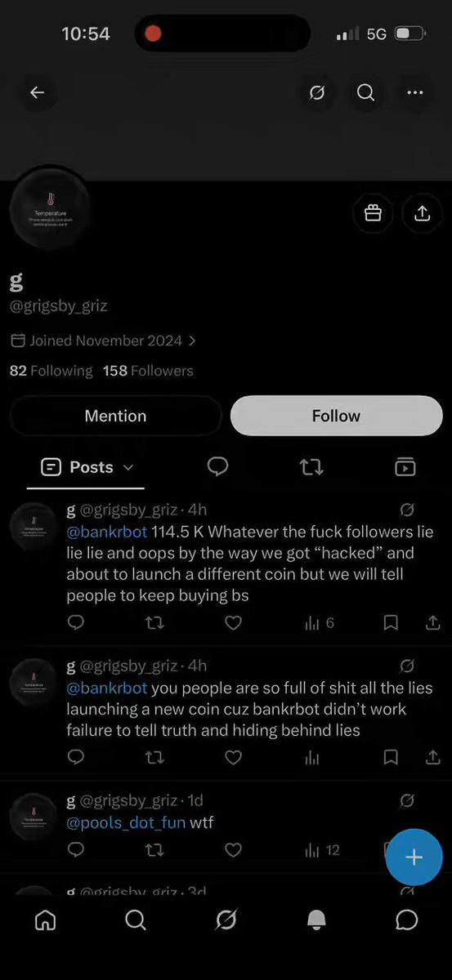The width and height of the screenshot is (452, 980).
Task: Open the media tab icon
Action: click(405, 466)
